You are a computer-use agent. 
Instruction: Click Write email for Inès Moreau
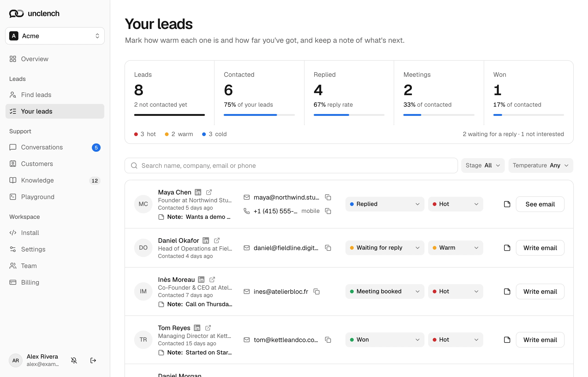pyautogui.click(x=540, y=291)
